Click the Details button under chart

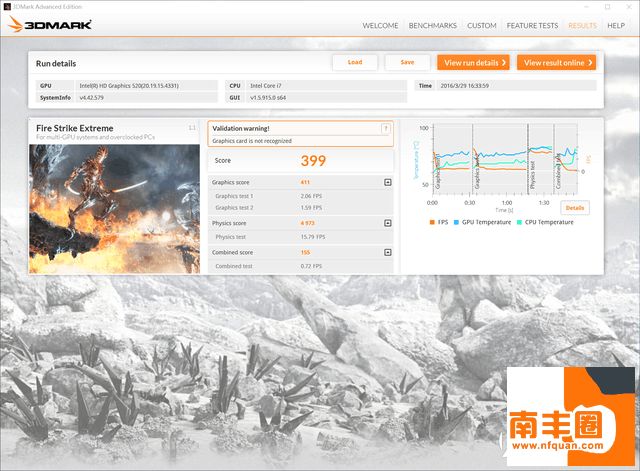click(x=575, y=207)
